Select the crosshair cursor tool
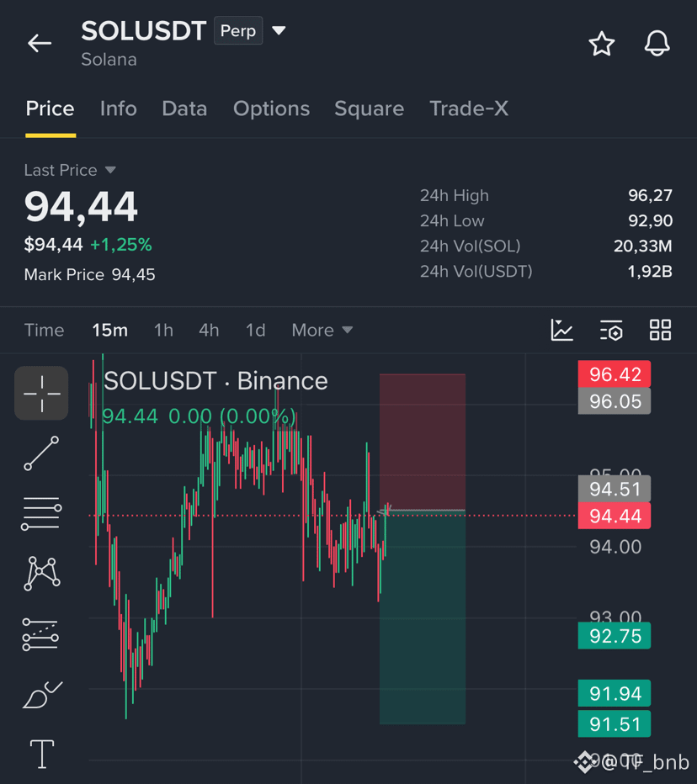The width and height of the screenshot is (697, 784). click(41, 394)
